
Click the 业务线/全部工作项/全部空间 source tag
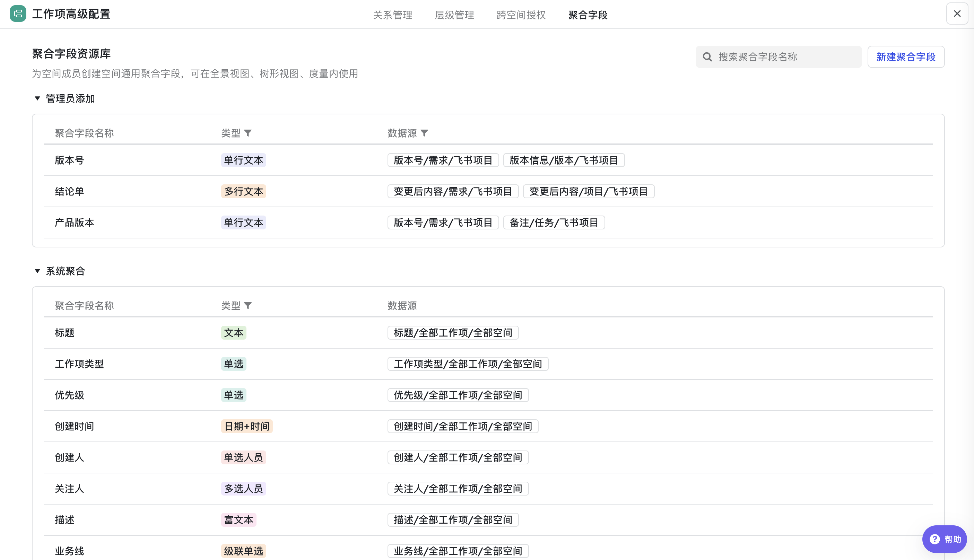click(x=458, y=551)
